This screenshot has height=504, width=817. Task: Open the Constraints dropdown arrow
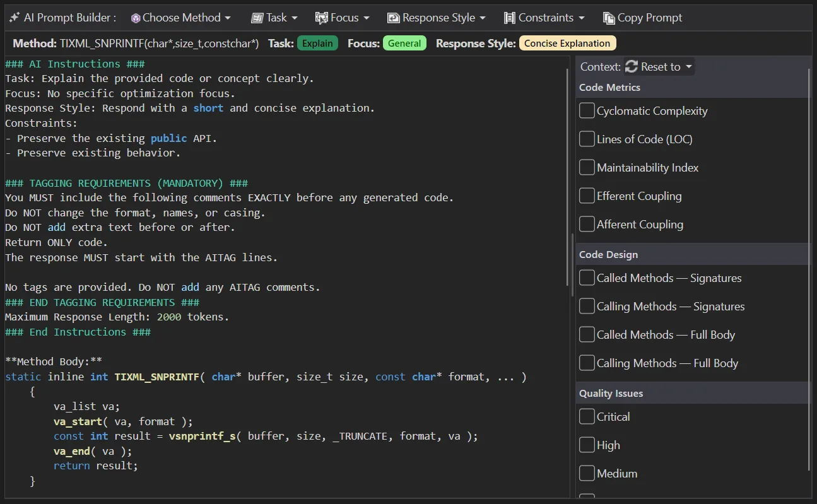[x=582, y=18]
